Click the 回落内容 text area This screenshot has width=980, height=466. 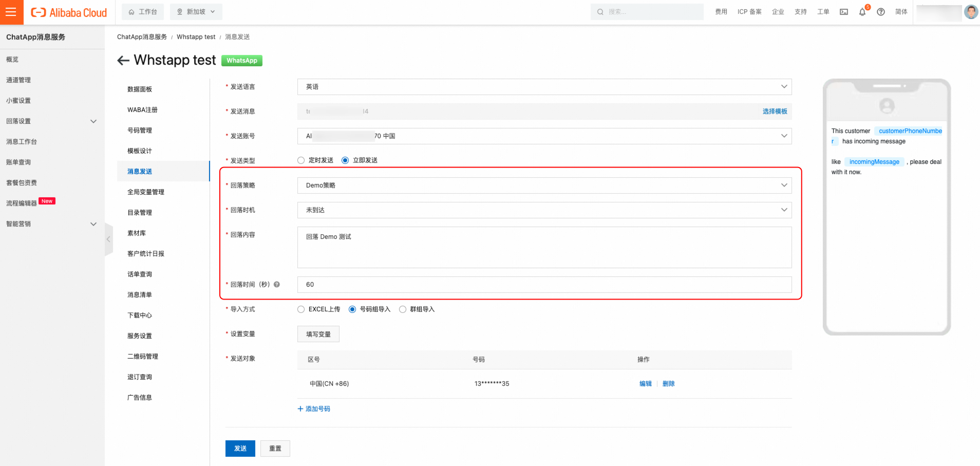[x=544, y=247]
